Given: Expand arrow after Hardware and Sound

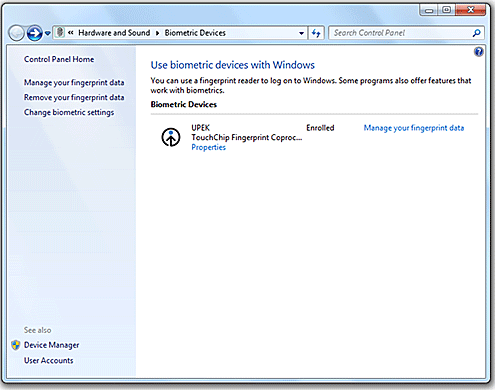Looking at the screenshot, I should (x=157, y=33).
